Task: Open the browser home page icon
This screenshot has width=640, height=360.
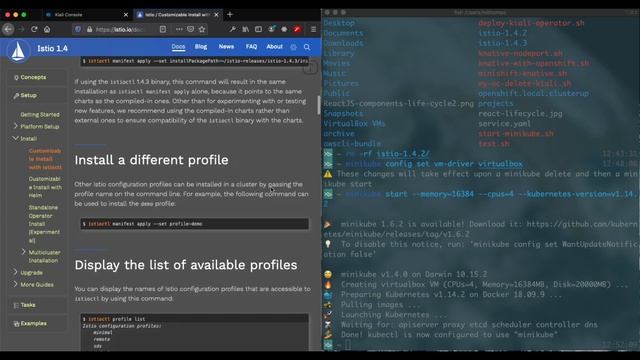Action: [47, 29]
